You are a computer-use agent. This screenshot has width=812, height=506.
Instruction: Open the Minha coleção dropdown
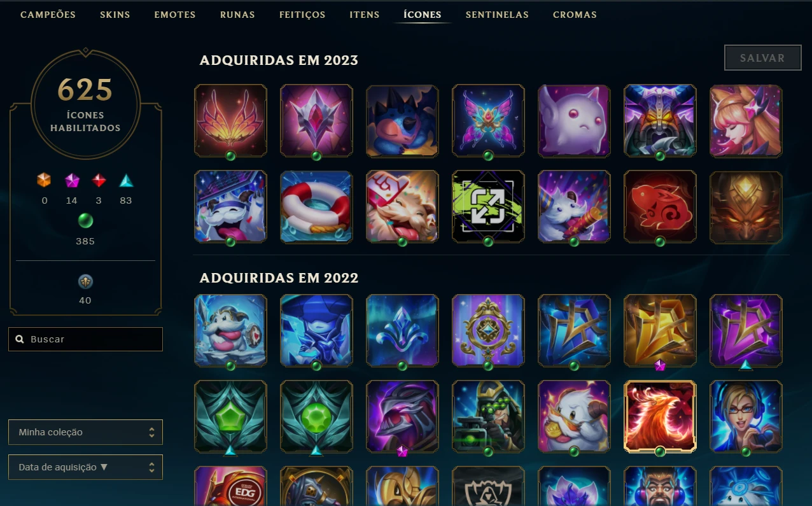(86, 432)
